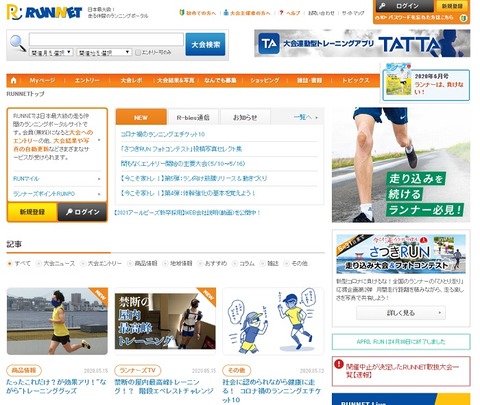Open the TATTA training app banner

[x=362, y=43]
